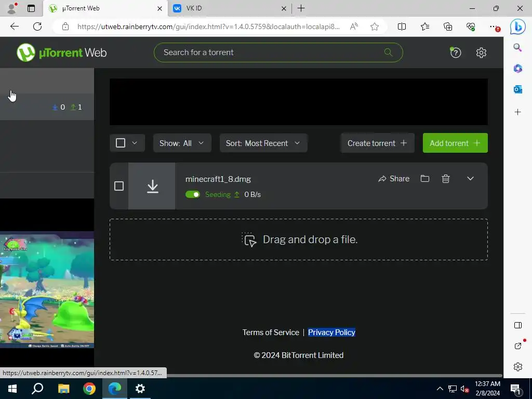The height and width of the screenshot is (399, 532).
Task: Click the hide sidebar panel icon
Action: tap(518, 325)
